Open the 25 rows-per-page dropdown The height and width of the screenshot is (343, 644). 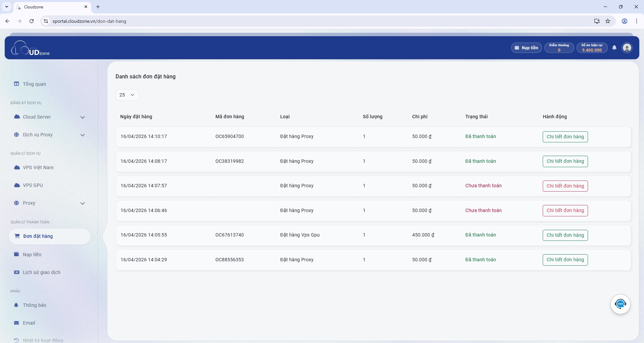tap(127, 95)
